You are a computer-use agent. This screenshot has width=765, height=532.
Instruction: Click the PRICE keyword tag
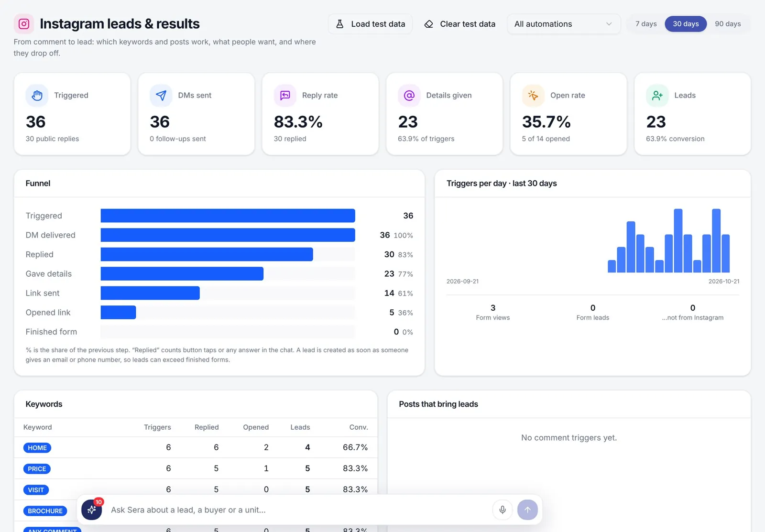(37, 469)
